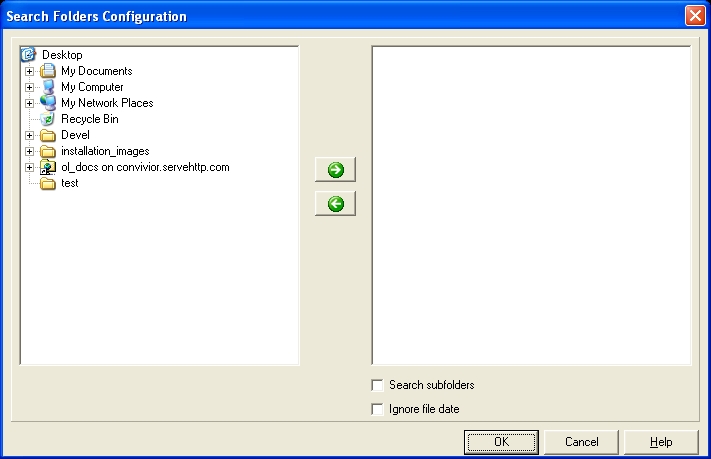Viewport: 711px width, 459px height.
Task: Click the Desktop root icon
Action: tap(28, 55)
